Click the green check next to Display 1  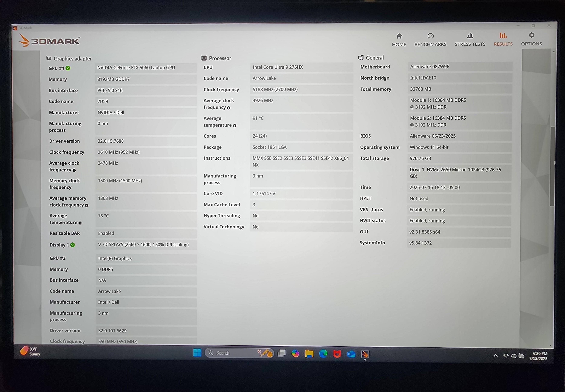pyautogui.click(x=72, y=245)
